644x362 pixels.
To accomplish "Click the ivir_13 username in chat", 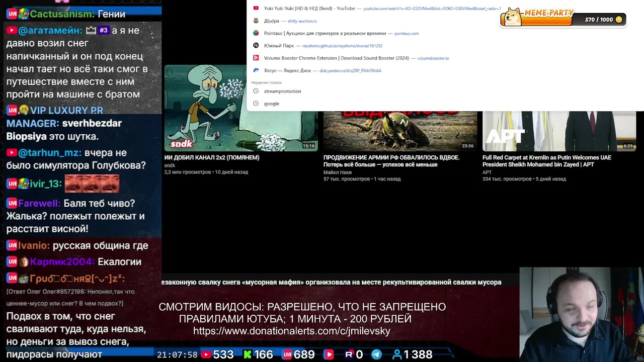I will coord(45,184).
